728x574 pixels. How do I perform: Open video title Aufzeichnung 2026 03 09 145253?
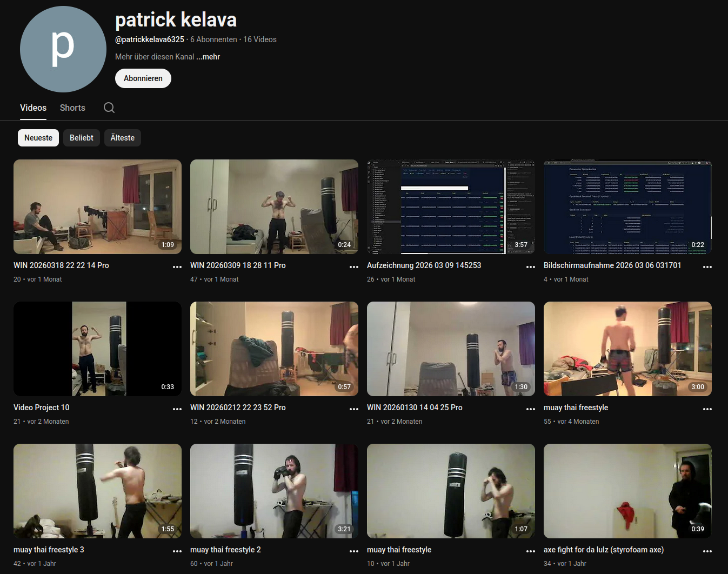(x=424, y=265)
